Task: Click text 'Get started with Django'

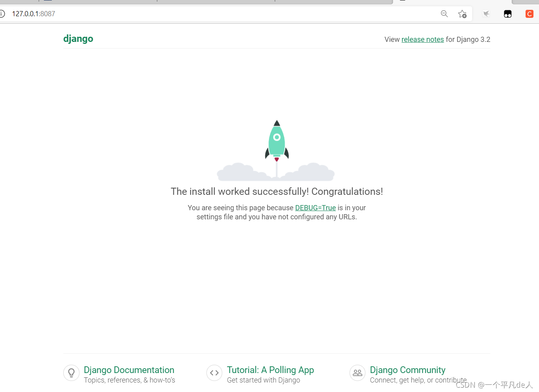Action: 263,380
